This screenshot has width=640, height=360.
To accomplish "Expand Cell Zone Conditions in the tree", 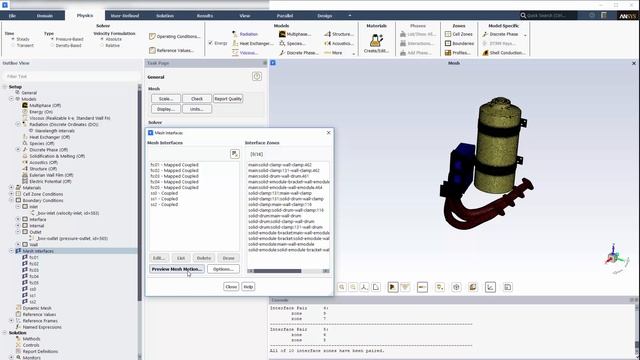I will click(x=11, y=194).
